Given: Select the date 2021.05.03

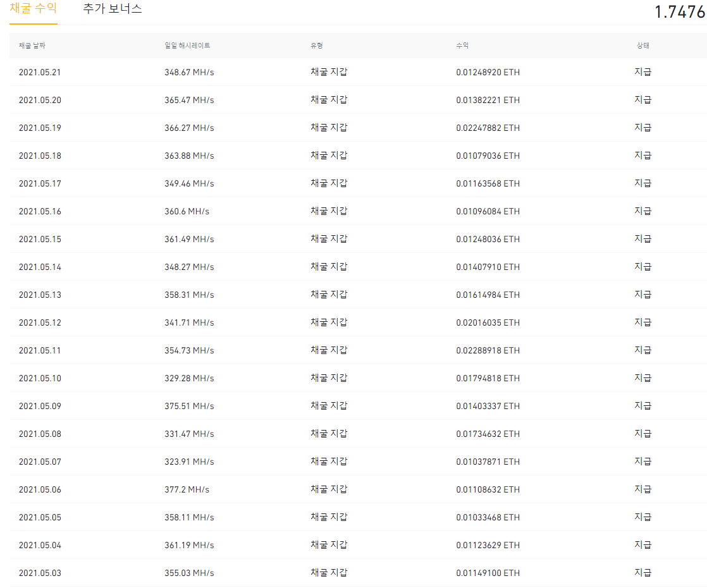Looking at the screenshot, I should click(40, 573).
